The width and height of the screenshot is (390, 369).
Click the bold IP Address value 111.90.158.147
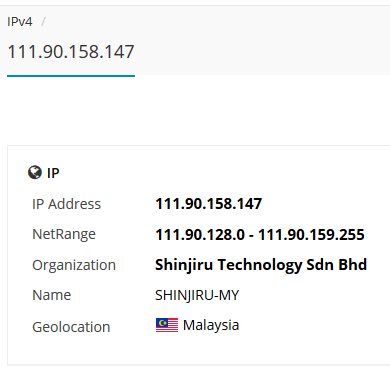click(209, 204)
